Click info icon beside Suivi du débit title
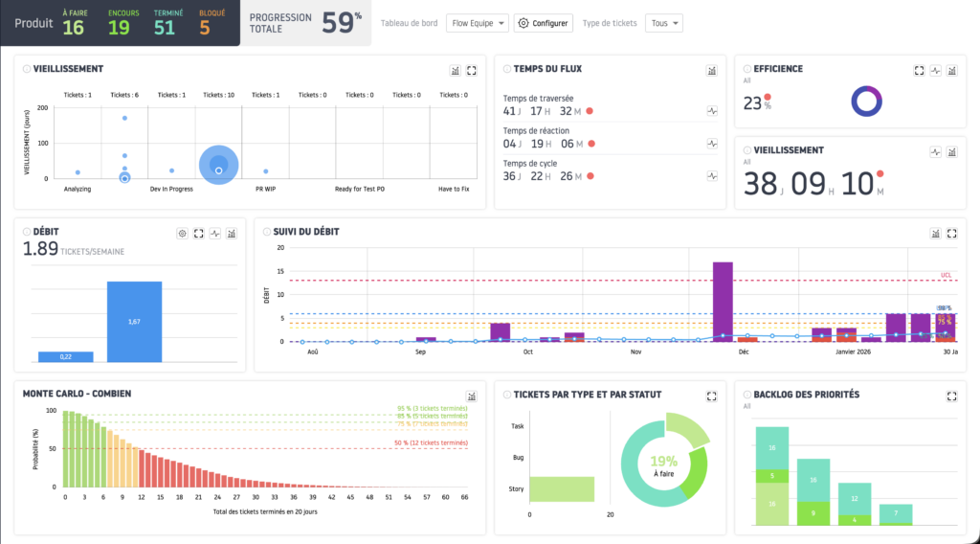 [x=266, y=233]
